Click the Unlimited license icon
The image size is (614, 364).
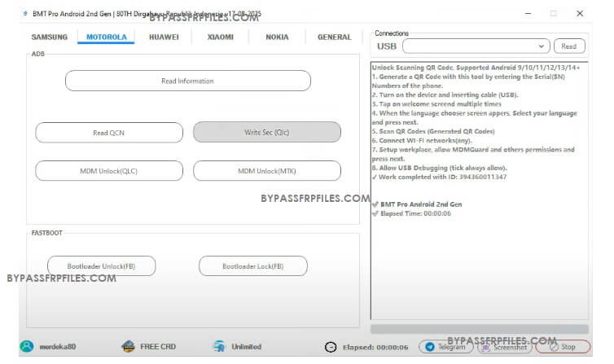218,346
